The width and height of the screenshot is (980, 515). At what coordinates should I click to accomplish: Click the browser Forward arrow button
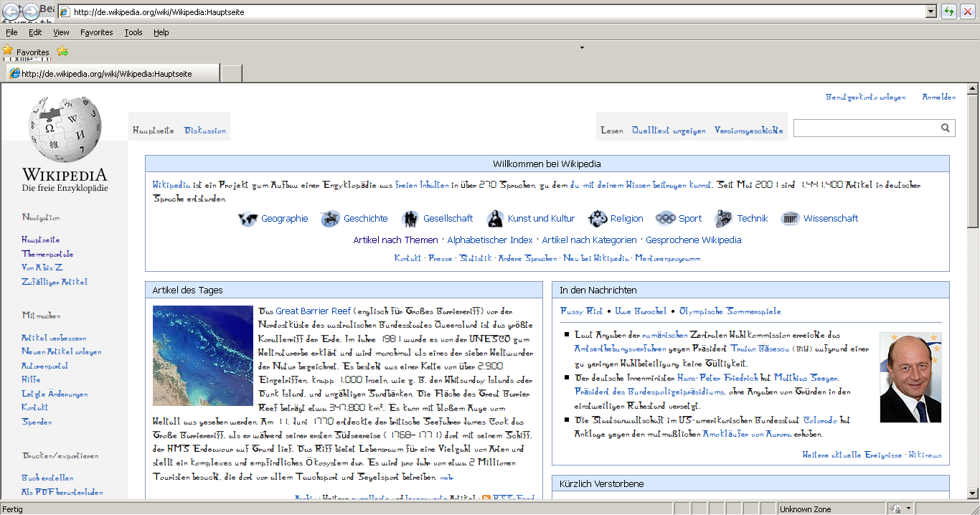tap(31, 11)
